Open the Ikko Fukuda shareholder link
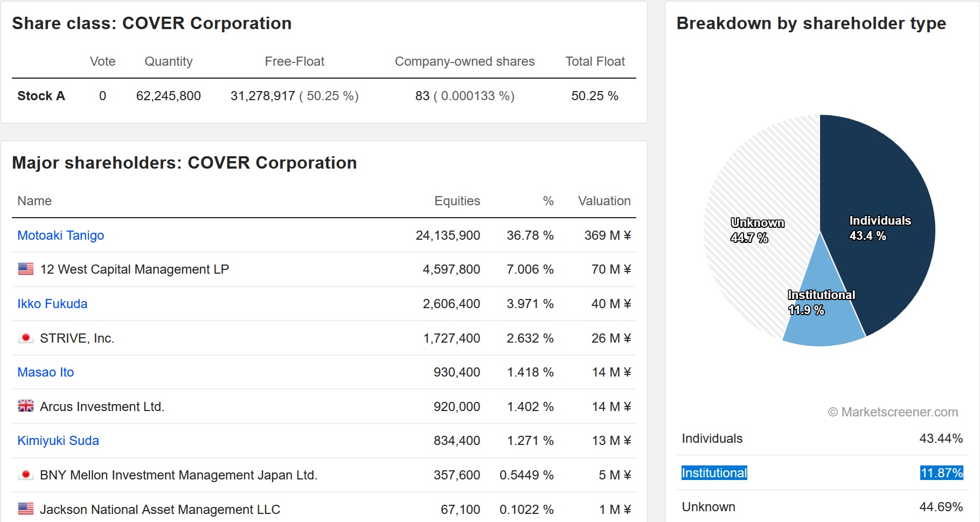 tap(52, 304)
